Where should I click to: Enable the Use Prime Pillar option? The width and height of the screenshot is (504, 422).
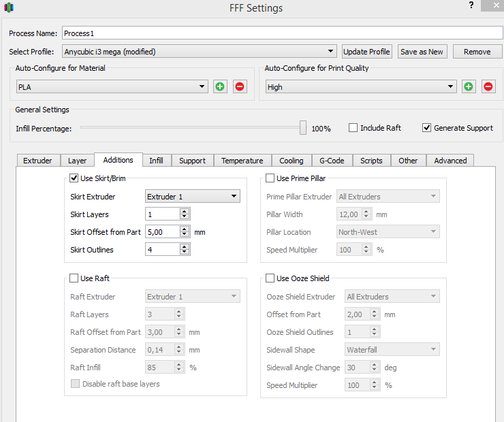click(x=270, y=178)
